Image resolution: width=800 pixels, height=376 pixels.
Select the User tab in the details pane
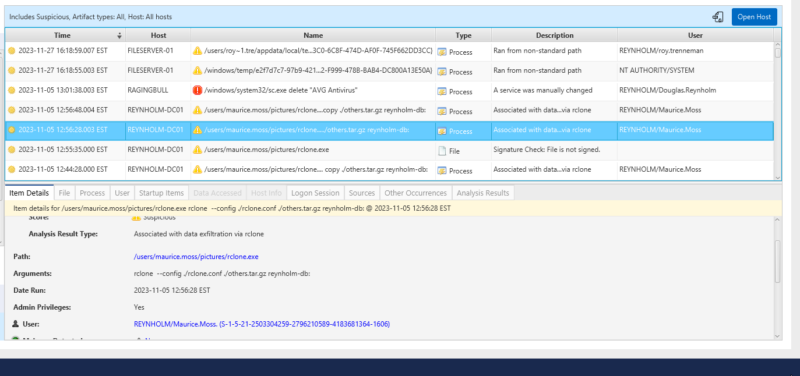tap(122, 193)
